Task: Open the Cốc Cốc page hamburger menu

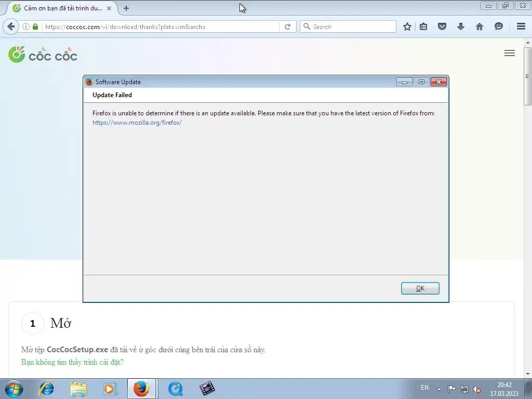Action: [510, 53]
